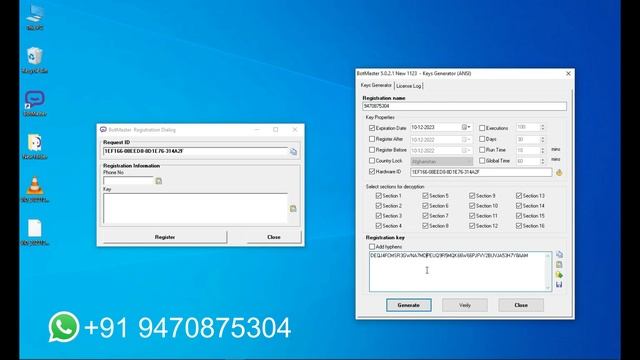Open the Register Before date dropdown
640x360 pixels.
click(466, 150)
